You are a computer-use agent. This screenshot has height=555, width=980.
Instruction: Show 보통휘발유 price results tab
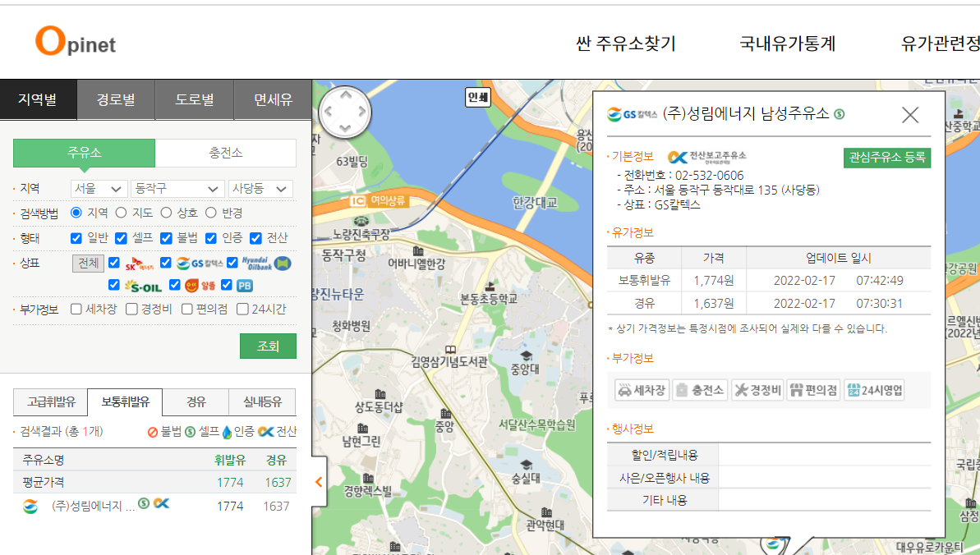point(125,401)
